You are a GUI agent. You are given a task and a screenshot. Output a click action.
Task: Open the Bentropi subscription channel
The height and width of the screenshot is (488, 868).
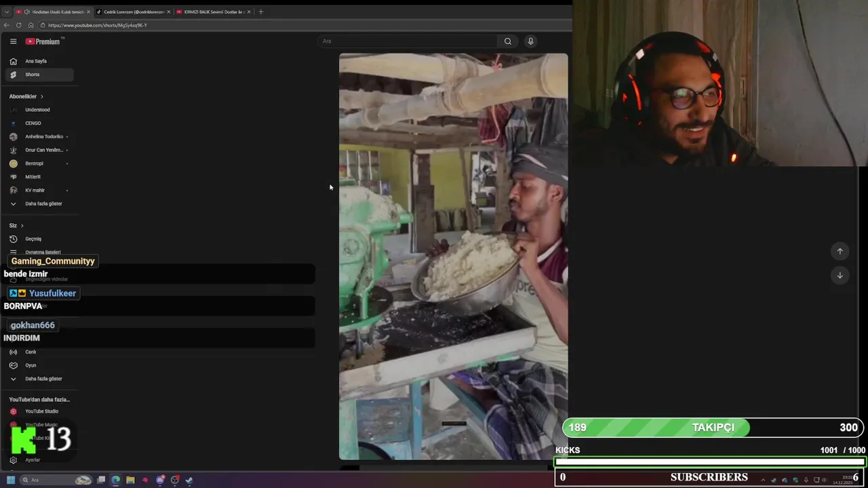(x=39, y=163)
